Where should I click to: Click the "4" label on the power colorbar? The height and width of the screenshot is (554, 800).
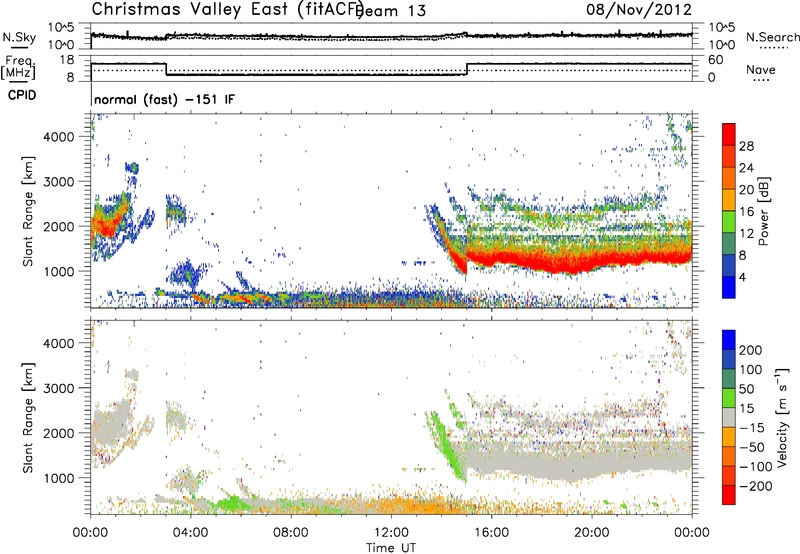pyautogui.click(x=743, y=278)
